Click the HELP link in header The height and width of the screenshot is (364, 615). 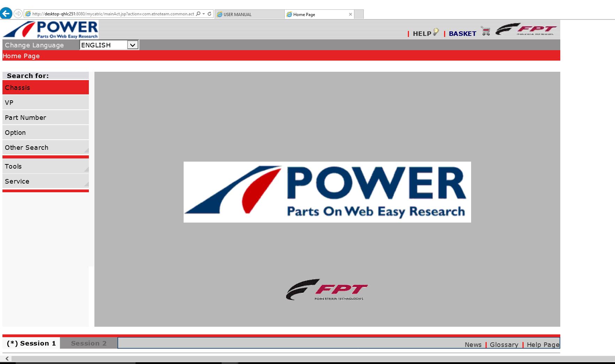coord(422,33)
